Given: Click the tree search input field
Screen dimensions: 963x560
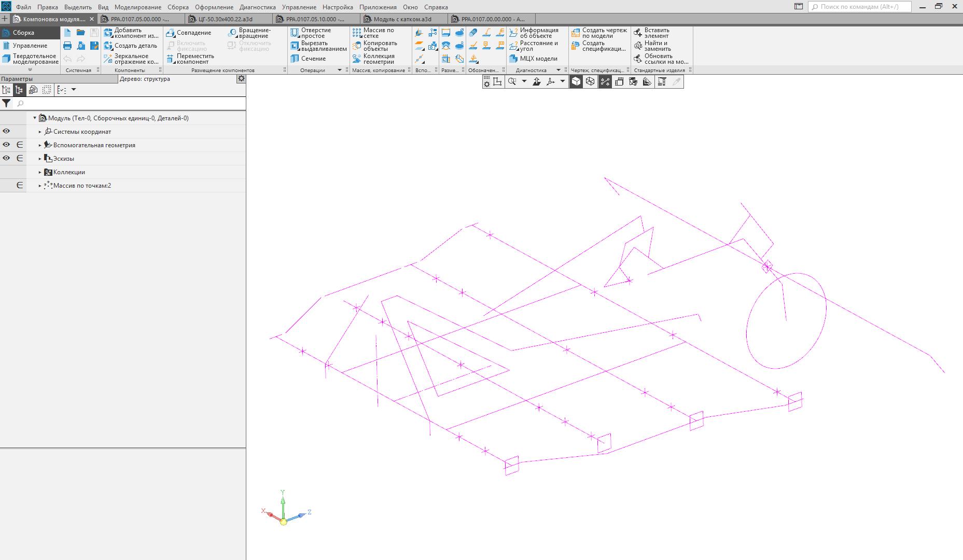Looking at the screenshot, I should (130, 104).
